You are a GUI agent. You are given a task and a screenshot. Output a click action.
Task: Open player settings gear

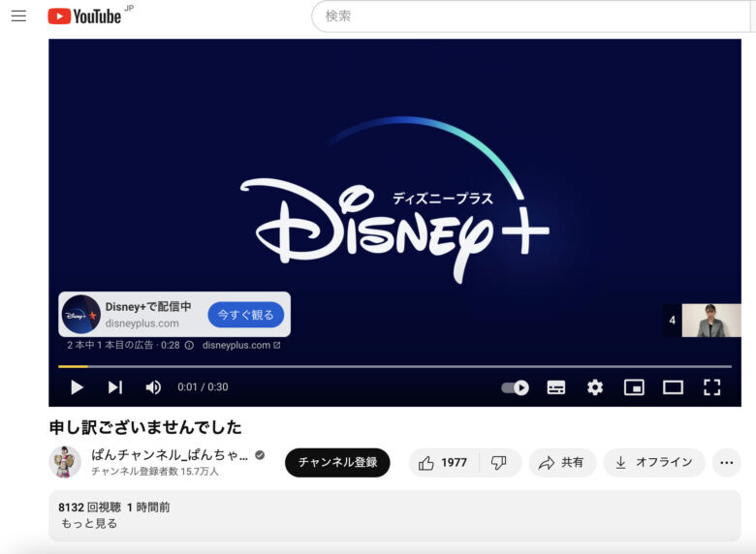click(595, 387)
